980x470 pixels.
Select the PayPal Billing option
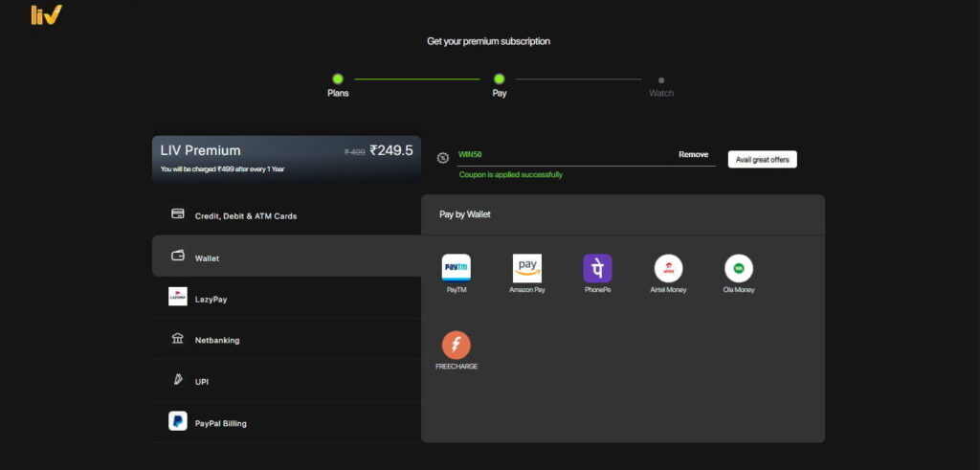pos(286,422)
